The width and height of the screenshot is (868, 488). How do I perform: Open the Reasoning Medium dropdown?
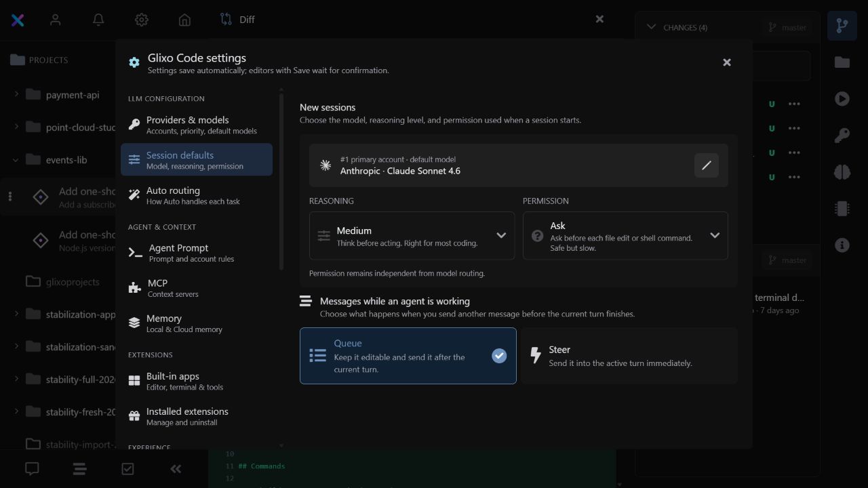tap(412, 236)
